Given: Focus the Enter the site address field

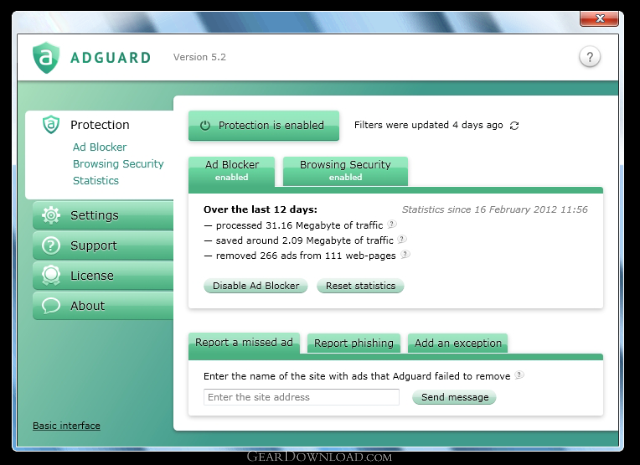Looking at the screenshot, I should point(302,397).
